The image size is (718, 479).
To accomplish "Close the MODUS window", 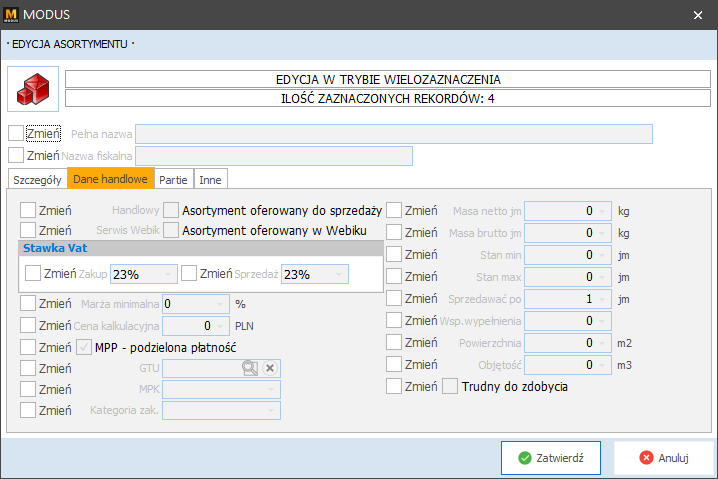I will pos(697,14).
